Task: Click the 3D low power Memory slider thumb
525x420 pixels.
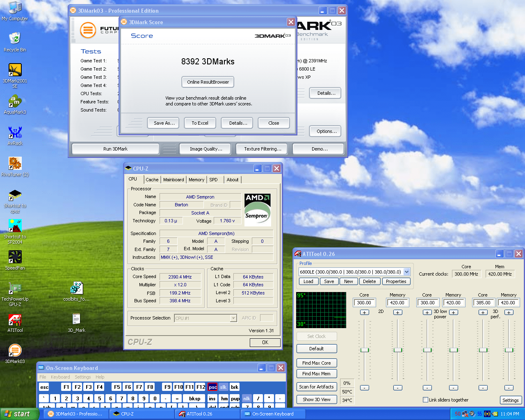Action: tap(453, 350)
